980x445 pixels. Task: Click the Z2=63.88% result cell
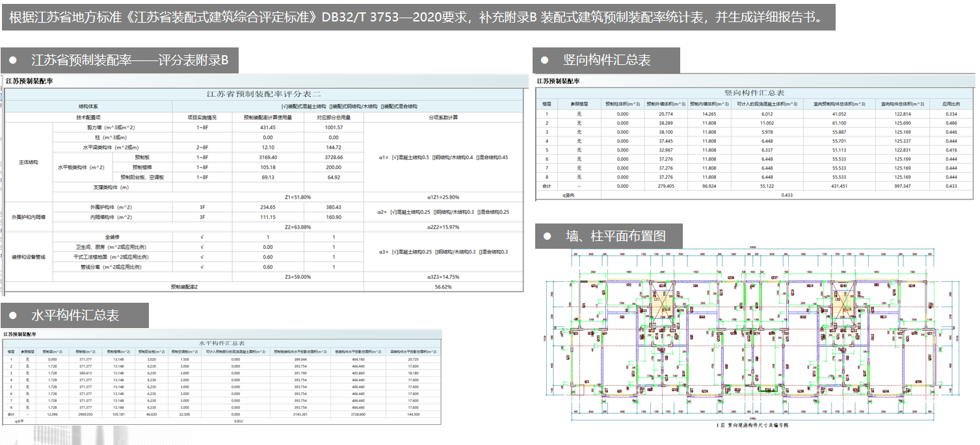[x=298, y=227]
